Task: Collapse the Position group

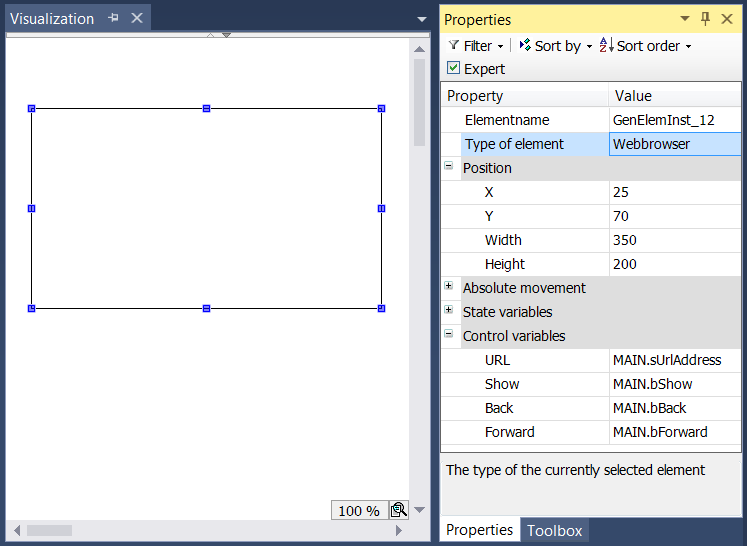Action: pyautogui.click(x=449, y=166)
